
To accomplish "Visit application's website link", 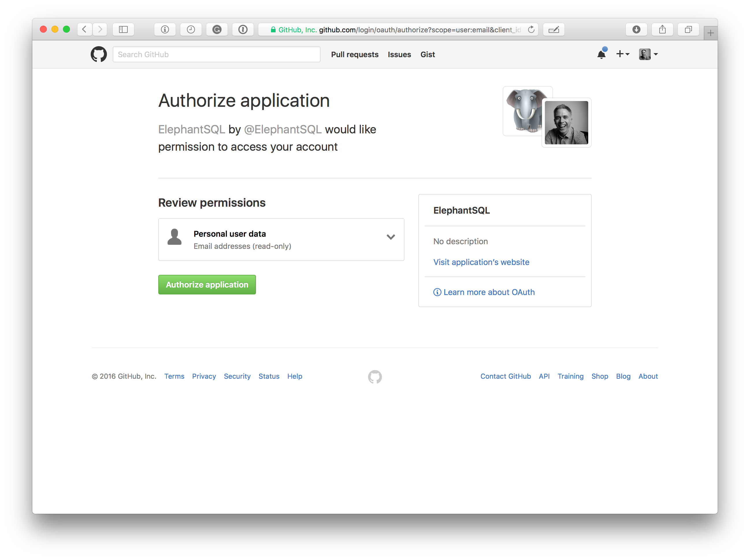I will 481,262.
